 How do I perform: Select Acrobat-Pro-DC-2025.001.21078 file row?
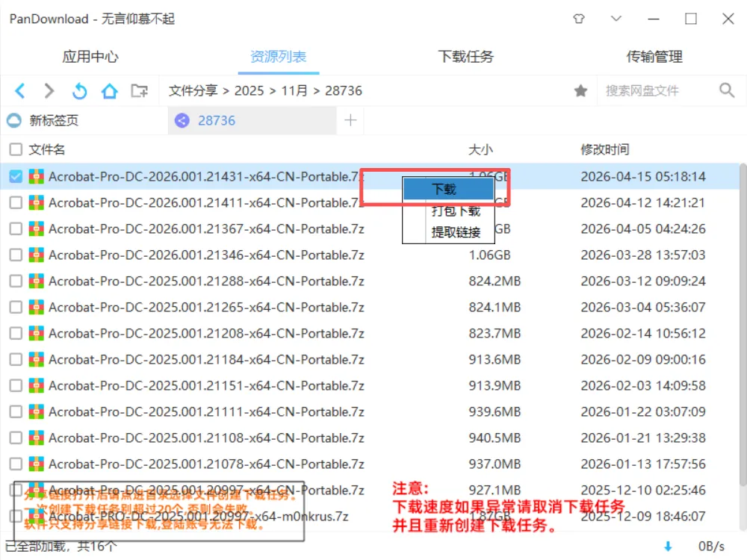tap(370, 464)
